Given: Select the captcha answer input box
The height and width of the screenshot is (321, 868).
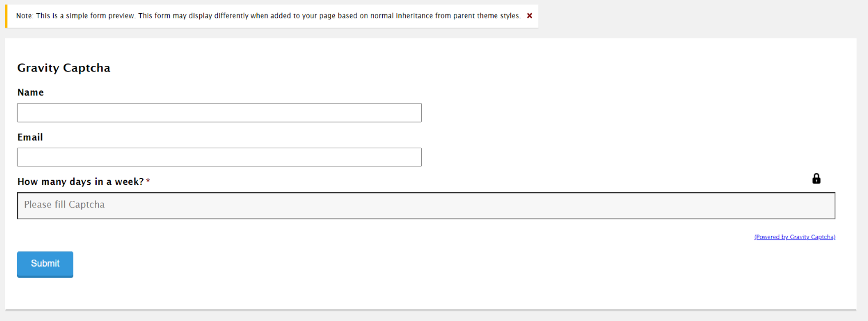Looking at the screenshot, I should [x=426, y=206].
